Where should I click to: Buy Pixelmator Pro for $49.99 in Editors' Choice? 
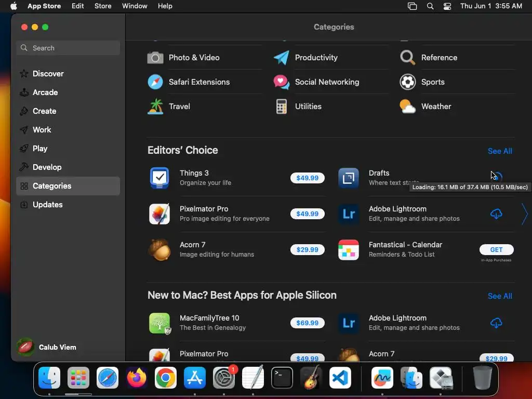click(308, 214)
